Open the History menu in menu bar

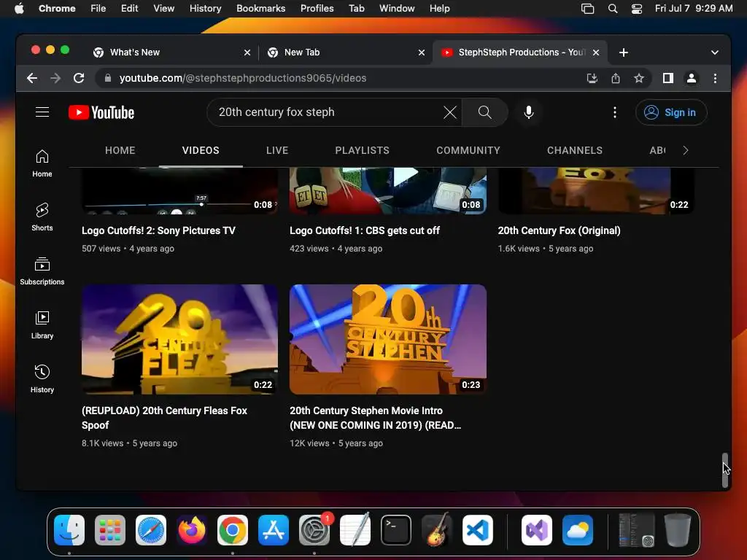click(x=205, y=9)
